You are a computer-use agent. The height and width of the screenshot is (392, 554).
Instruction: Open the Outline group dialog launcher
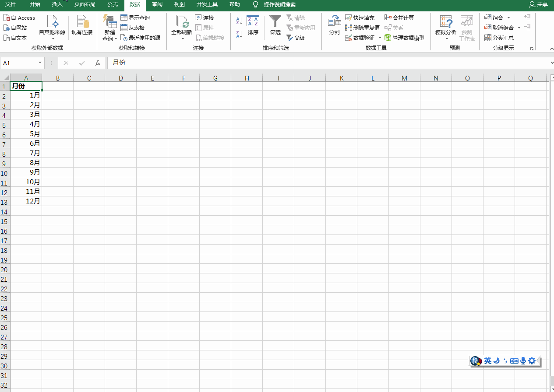[532, 49]
